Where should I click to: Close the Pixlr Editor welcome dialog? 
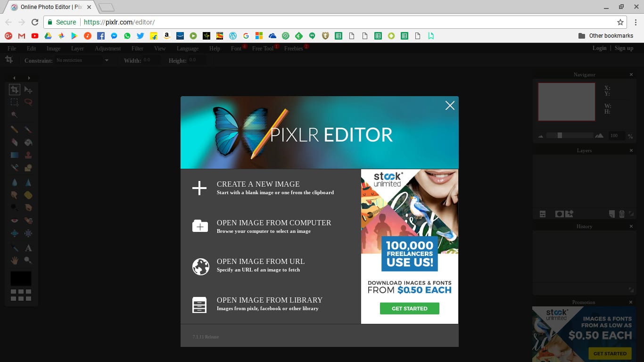point(450,106)
